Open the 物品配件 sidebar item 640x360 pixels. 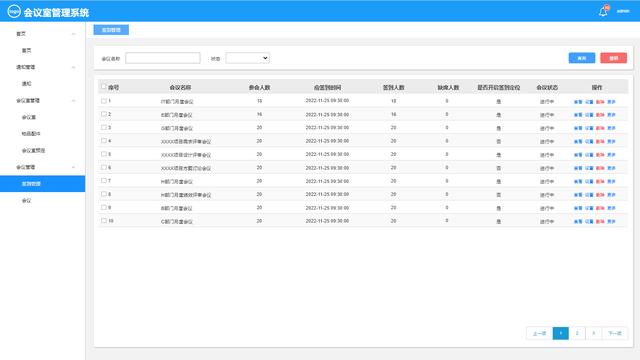[31, 133]
